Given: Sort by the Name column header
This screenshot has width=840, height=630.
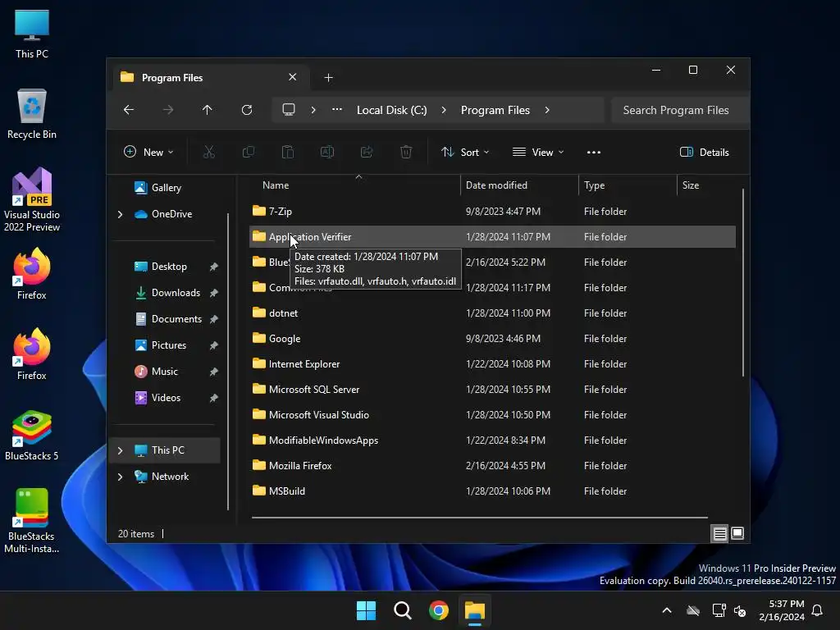Looking at the screenshot, I should click(x=355, y=185).
